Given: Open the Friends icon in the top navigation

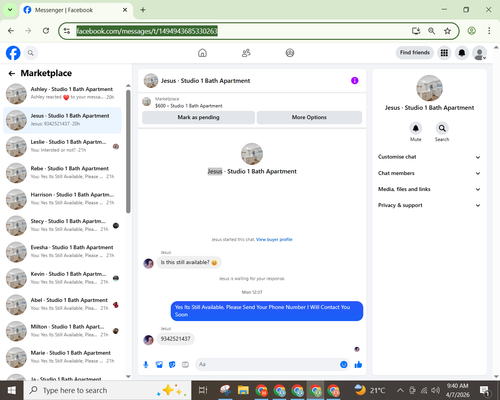Looking at the screenshot, I should [x=246, y=53].
